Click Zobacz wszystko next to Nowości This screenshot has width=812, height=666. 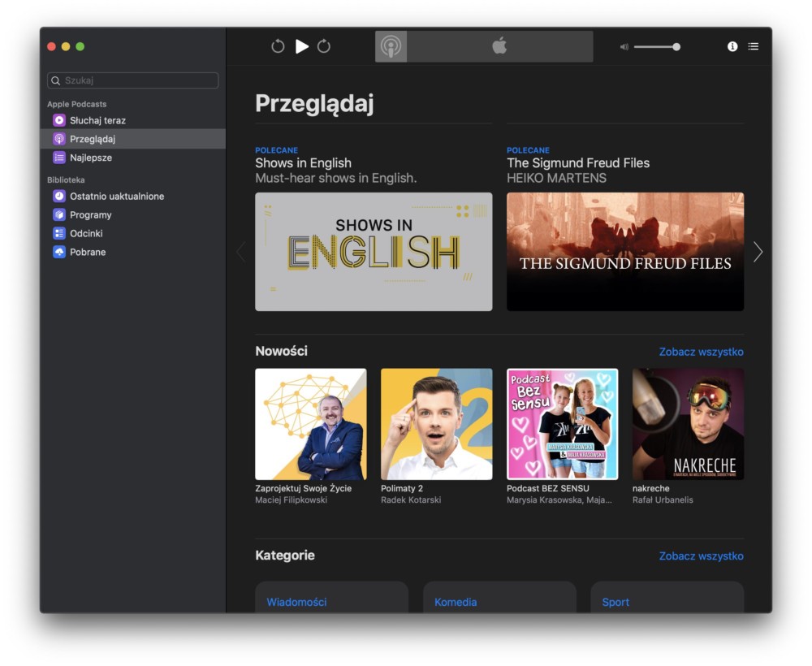pos(702,352)
